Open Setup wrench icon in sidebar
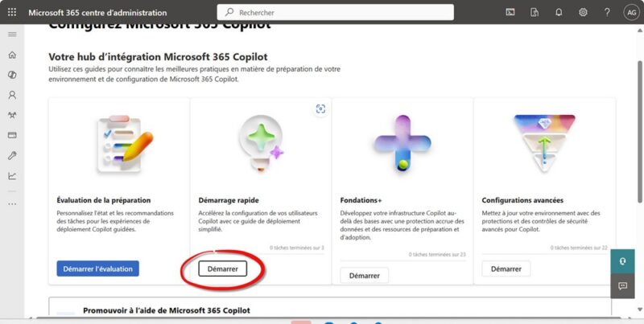The image size is (644, 324). [12, 155]
